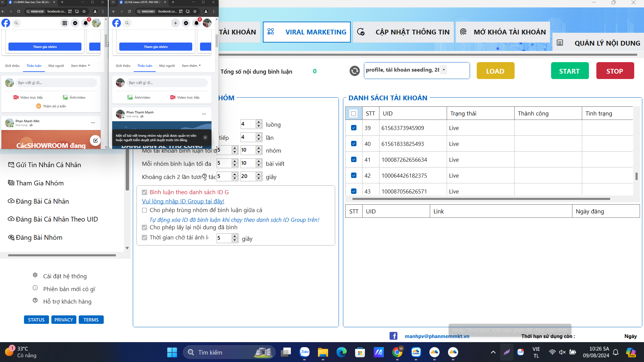Toggle select-all checkbox in account list header
The image size is (644, 362).
click(354, 113)
